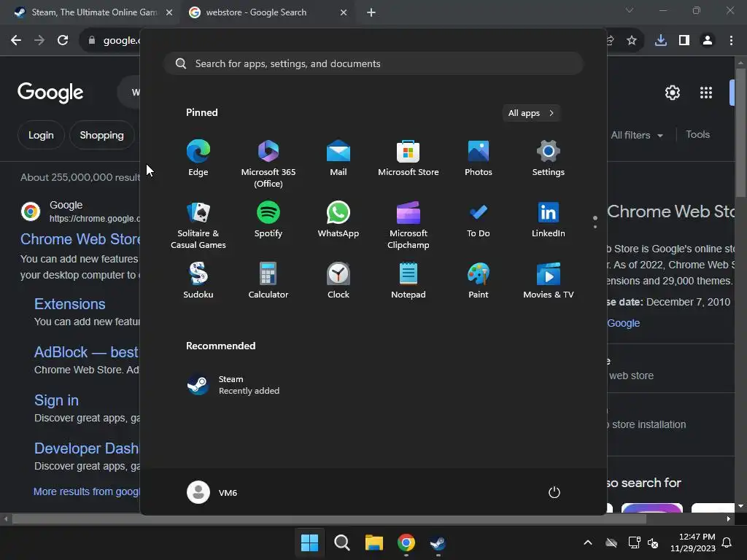Click the horizontal scrollbar in Chrome
The image size is (747, 560).
point(329,518)
